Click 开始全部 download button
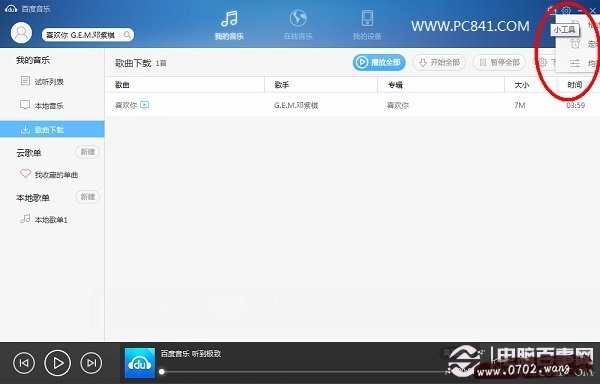The image size is (600, 384). [439, 62]
